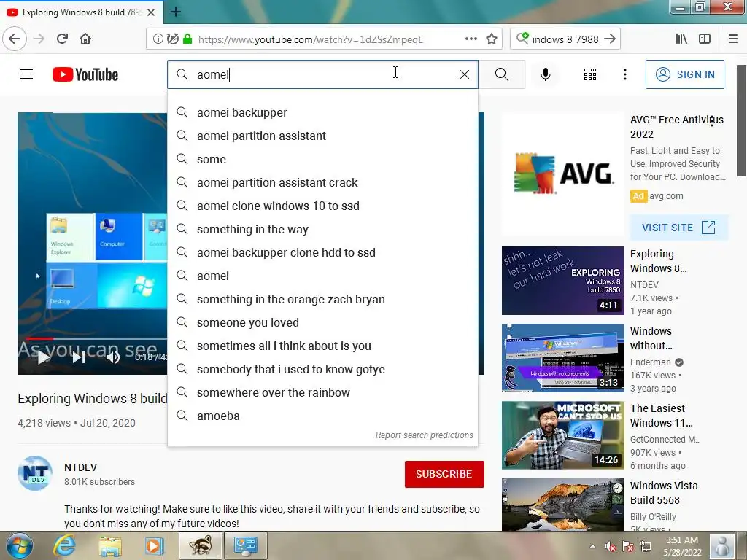Open the NTDEV channel avatar

click(x=35, y=473)
